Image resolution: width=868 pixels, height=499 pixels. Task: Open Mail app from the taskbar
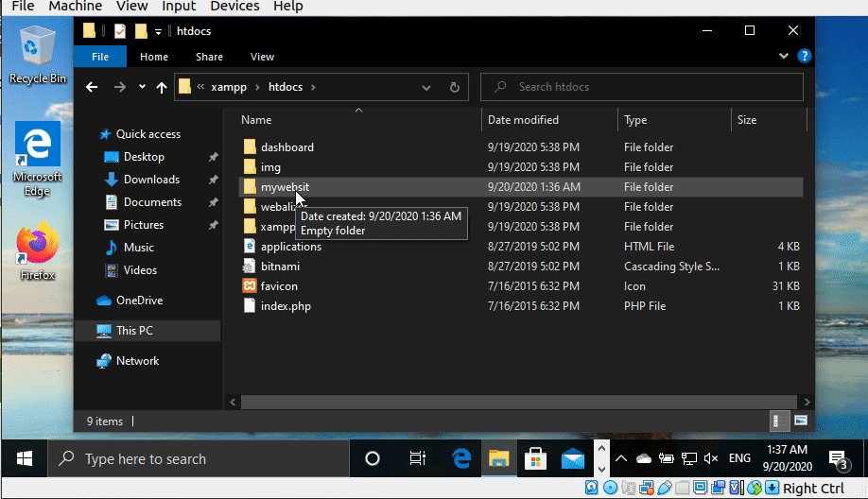572,458
